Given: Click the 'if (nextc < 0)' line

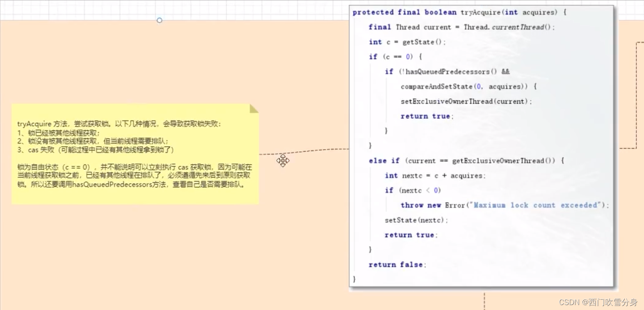Looking at the screenshot, I should point(413,190).
